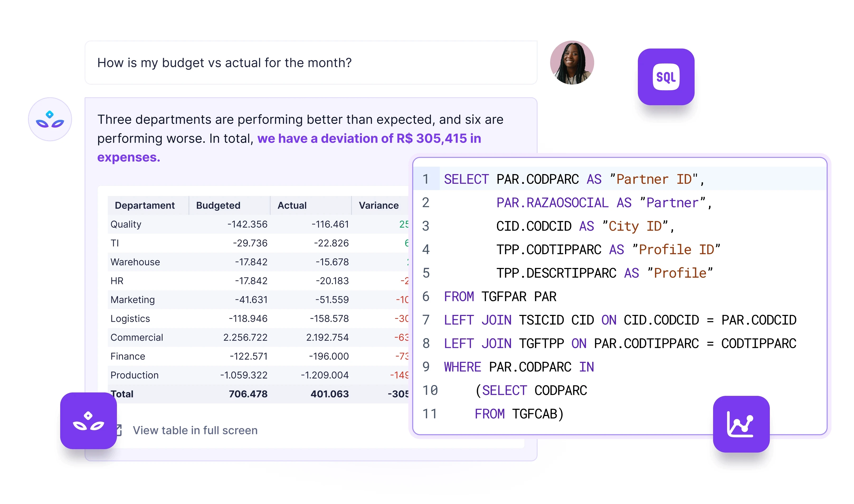
Task: Click SQL line 3 CID.CODCID
Action: point(534,226)
